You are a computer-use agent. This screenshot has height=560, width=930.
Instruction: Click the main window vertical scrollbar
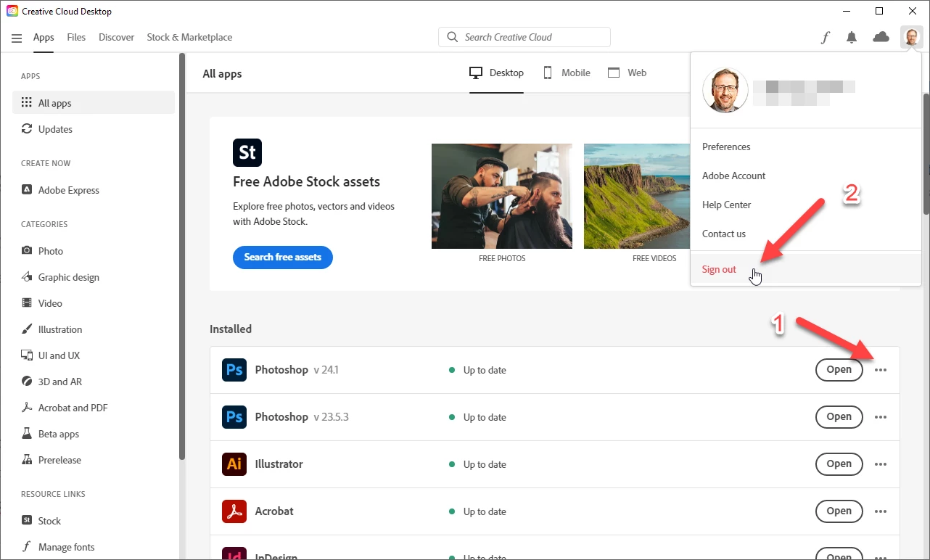click(x=926, y=154)
